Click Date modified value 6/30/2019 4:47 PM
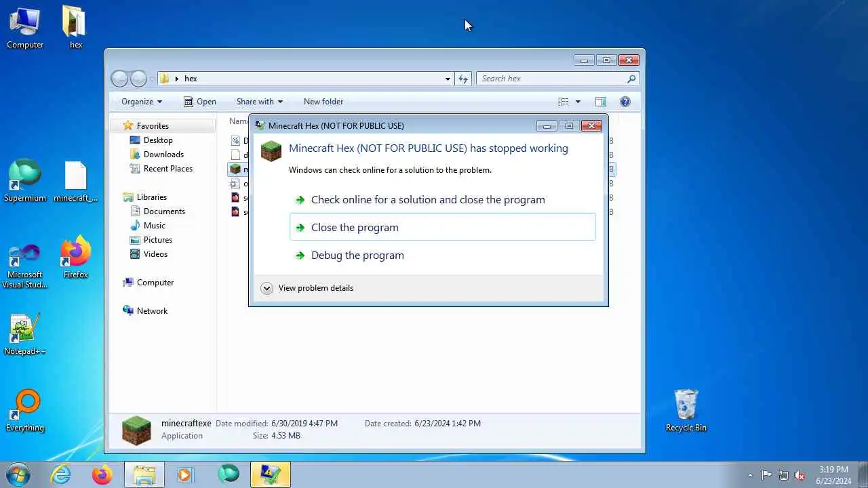 (x=304, y=423)
